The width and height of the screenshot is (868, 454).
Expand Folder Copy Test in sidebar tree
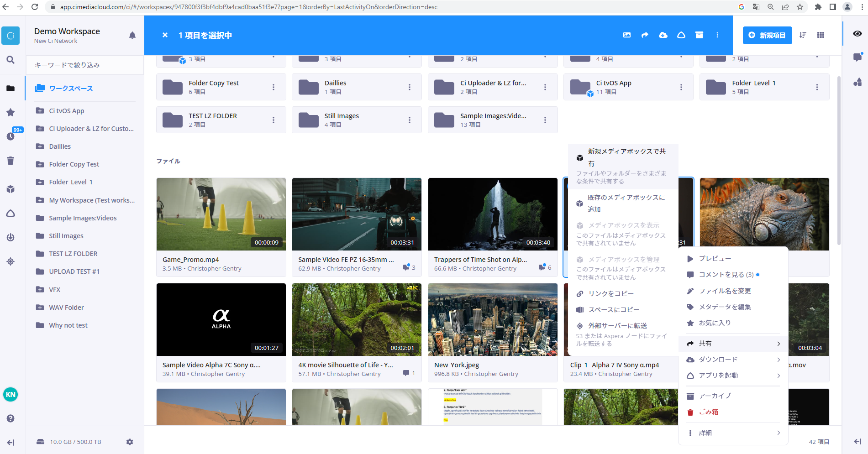click(40, 164)
